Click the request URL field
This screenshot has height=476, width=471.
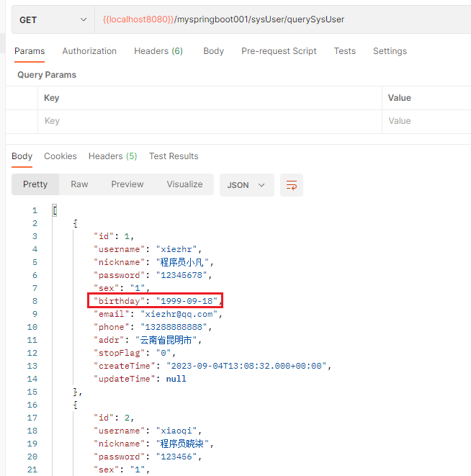pos(281,19)
